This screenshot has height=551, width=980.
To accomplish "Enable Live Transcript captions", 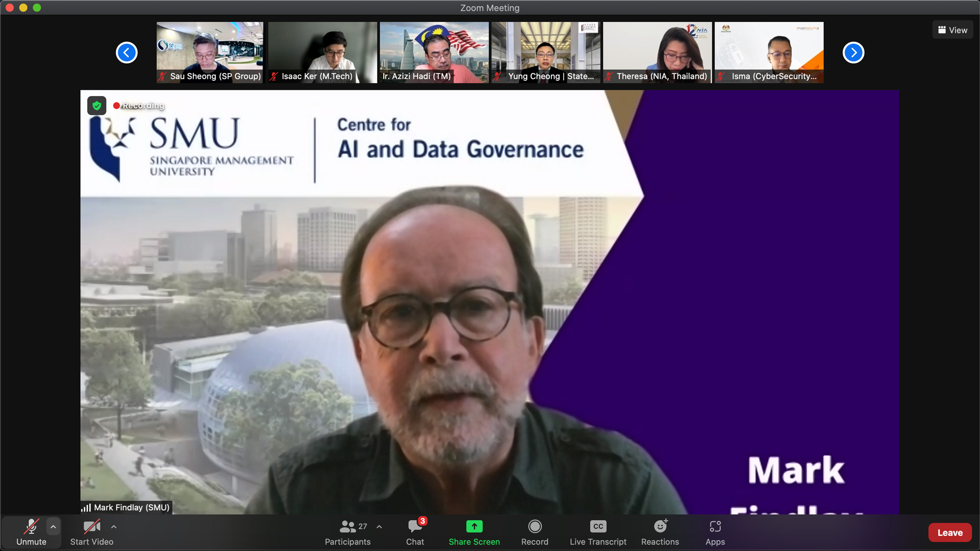I will click(598, 532).
